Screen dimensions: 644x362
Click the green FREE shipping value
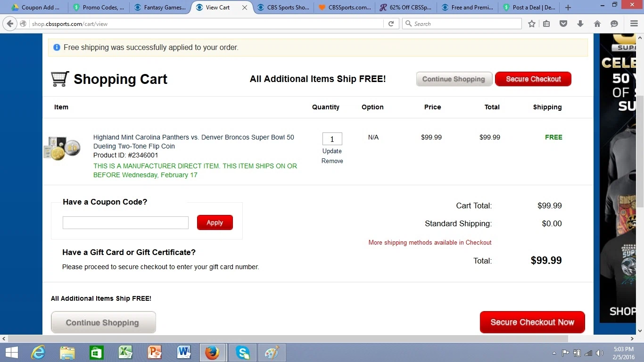point(553,137)
